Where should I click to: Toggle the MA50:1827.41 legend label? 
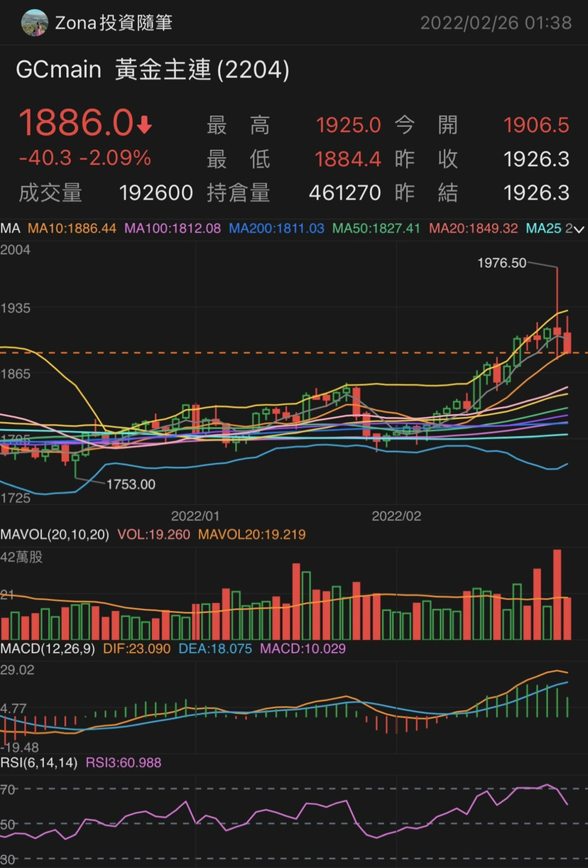click(376, 229)
